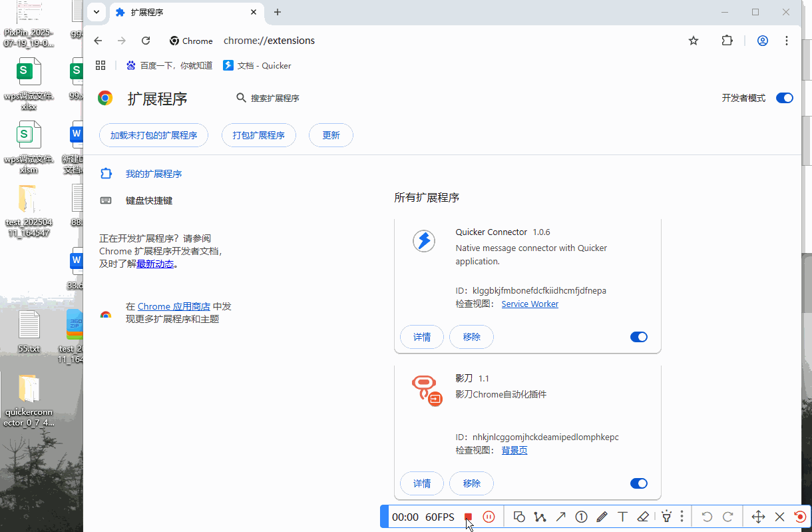Reload the extensions page
Image resolution: width=812 pixels, height=532 pixels.
(x=146, y=41)
